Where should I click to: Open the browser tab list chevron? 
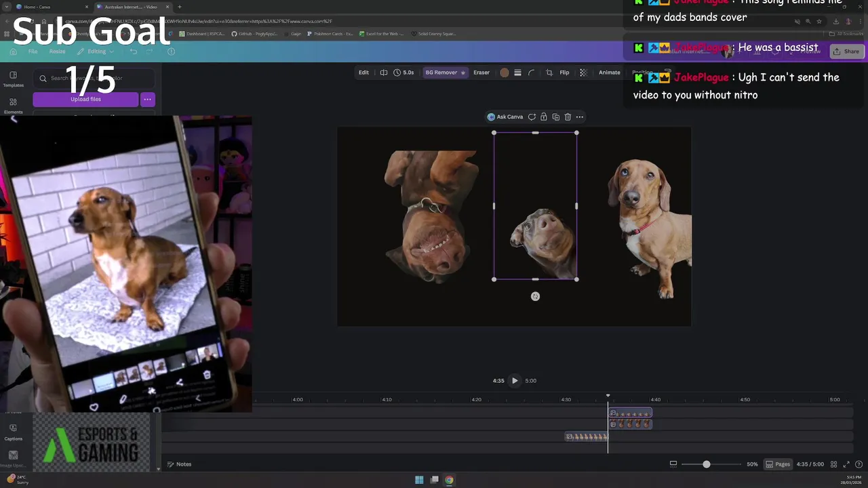click(6, 7)
